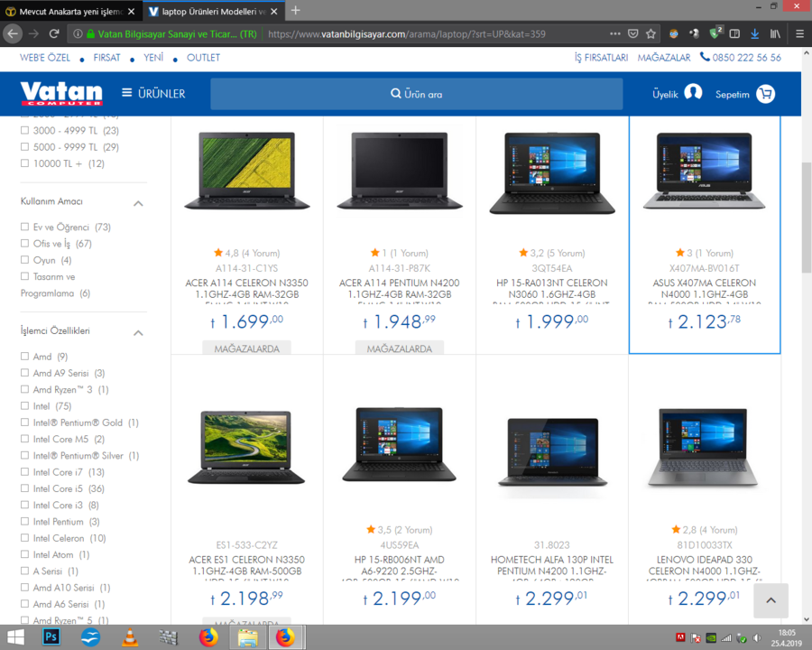Save page to Pocket icon
812x650 pixels.
click(x=632, y=33)
